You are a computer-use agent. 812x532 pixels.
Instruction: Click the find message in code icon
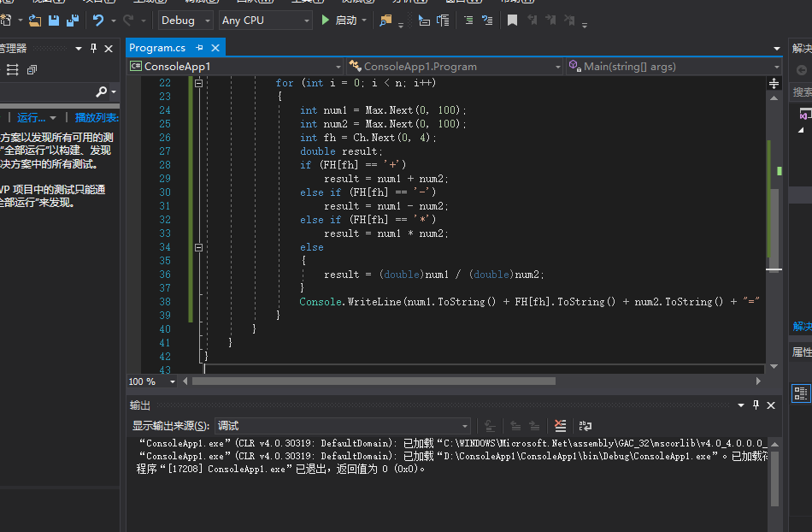(490, 426)
